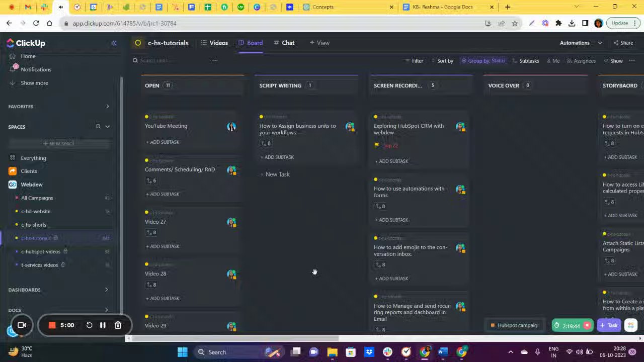644x362 pixels.
Task: Open the Everything view
Action: (33, 158)
